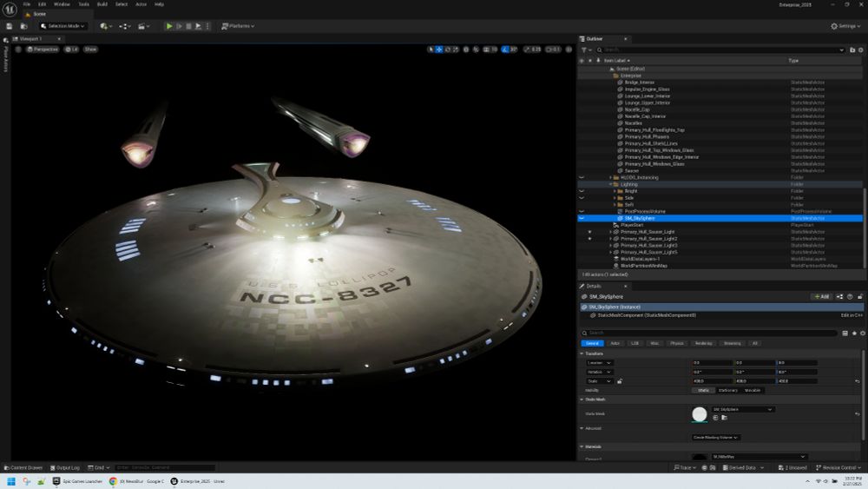This screenshot has width=868, height=489.
Task: Collapse the Transform section
Action: tap(582, 354)
